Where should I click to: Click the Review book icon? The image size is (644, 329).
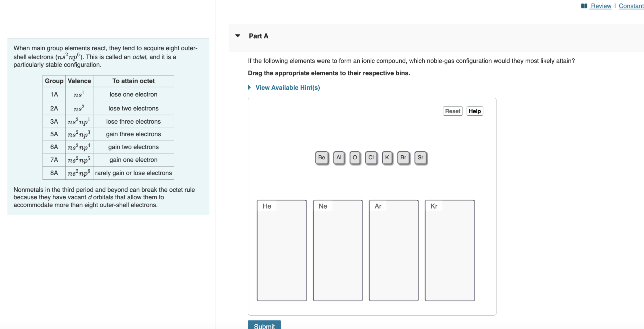coord(584,6)
